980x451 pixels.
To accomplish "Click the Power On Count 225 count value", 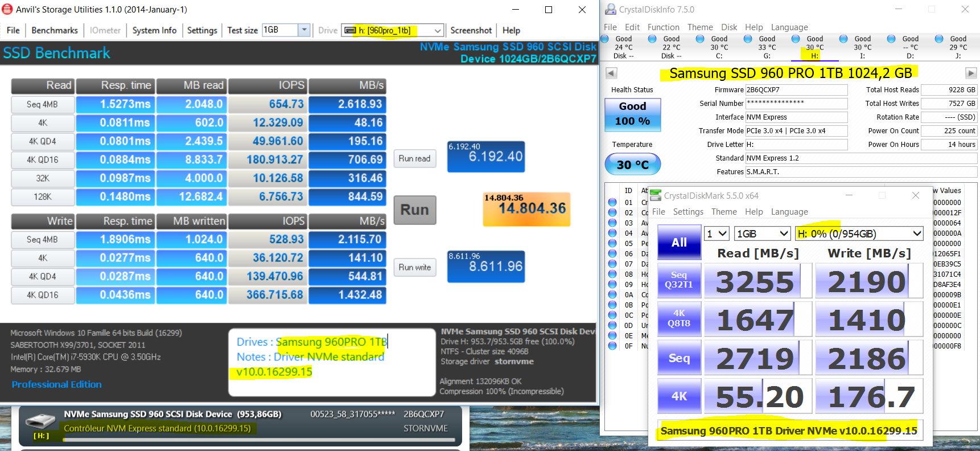I will (x=949, y=131).
